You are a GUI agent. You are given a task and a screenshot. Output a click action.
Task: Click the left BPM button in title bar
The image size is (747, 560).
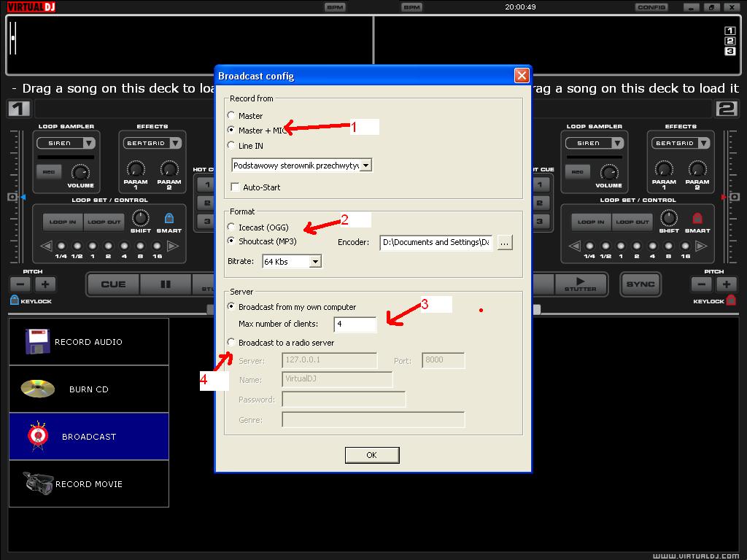click(334, 7)
